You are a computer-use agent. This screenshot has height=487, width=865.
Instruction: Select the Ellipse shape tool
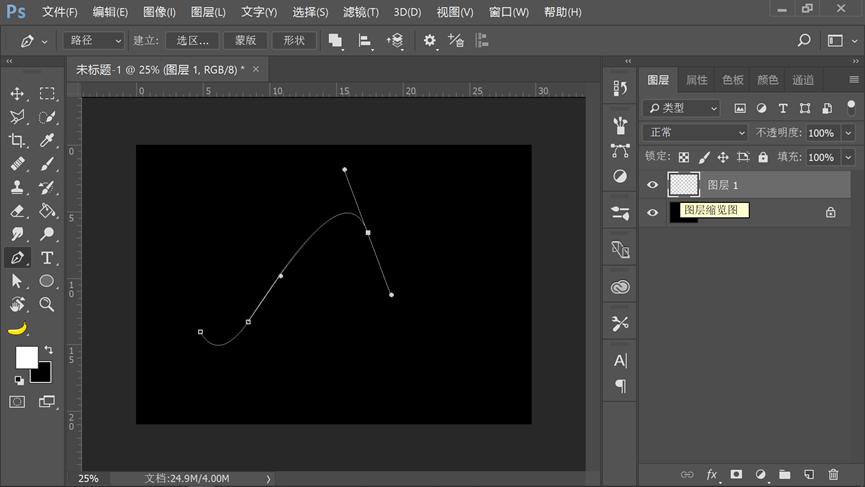point(47,281)
